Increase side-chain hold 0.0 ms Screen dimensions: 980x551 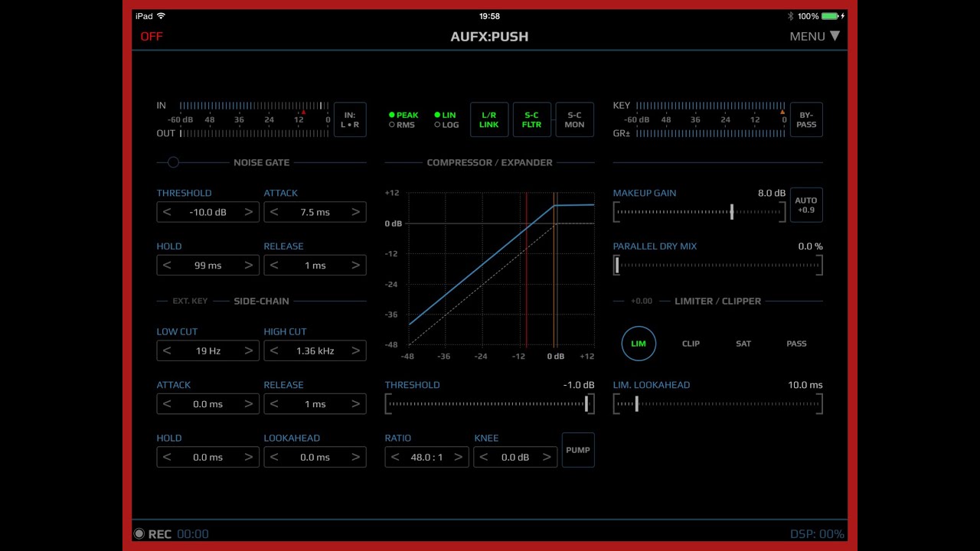click(249, 457)
